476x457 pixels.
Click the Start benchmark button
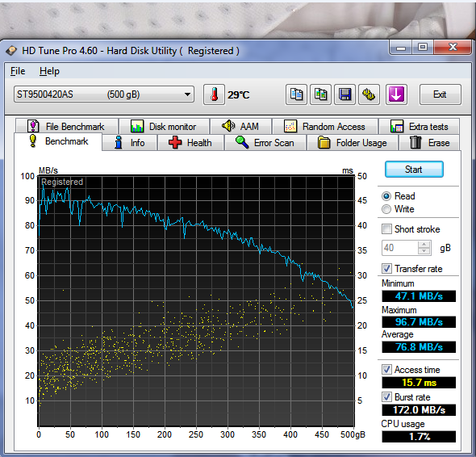[x=414, y=170]
